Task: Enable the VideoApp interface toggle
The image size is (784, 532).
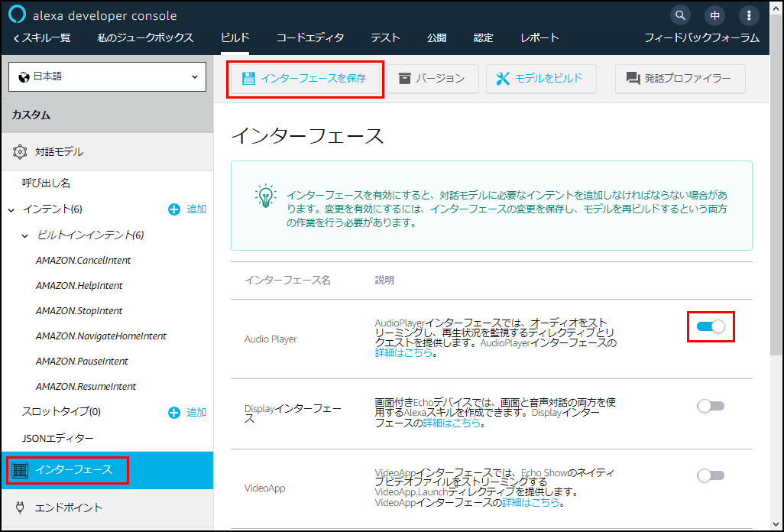Action: pos(711,475)
